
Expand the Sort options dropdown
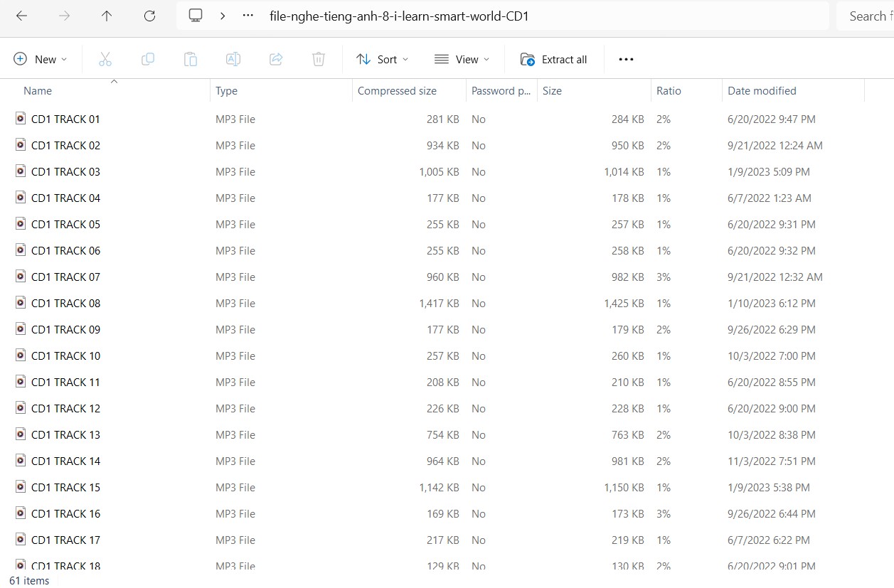pyautogui.click(x=383, y=60)
